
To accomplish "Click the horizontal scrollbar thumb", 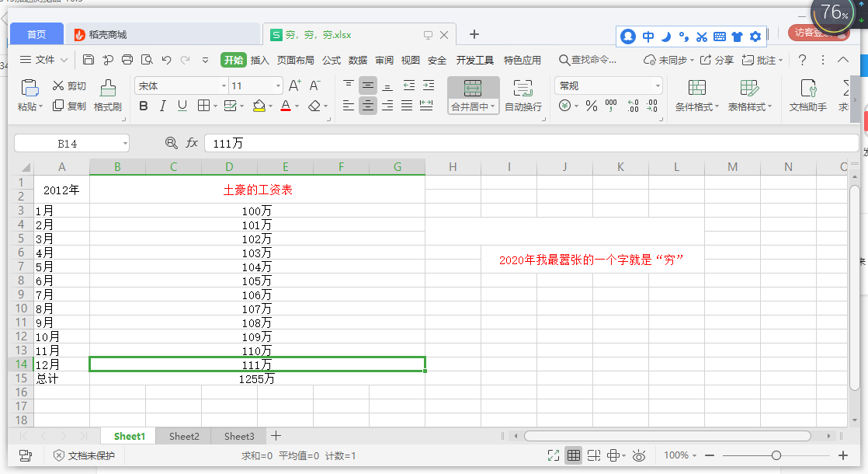I will [667, 436].
